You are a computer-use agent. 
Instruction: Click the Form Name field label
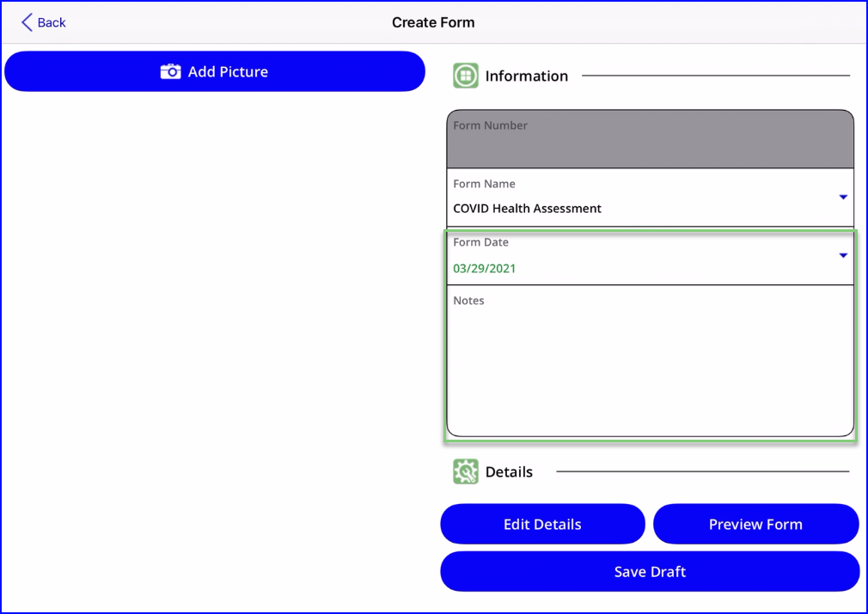pyautogui.click(x=484, y=184)
